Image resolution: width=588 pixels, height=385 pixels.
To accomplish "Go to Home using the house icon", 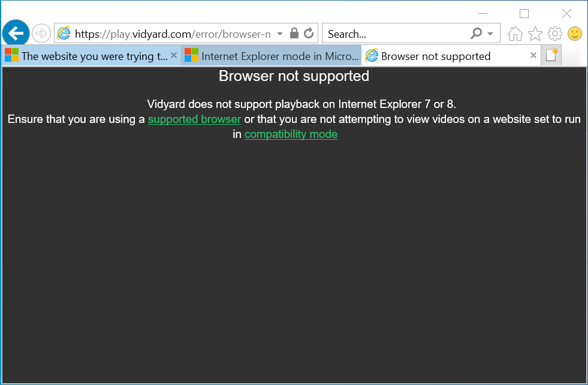I will point(515,34).
